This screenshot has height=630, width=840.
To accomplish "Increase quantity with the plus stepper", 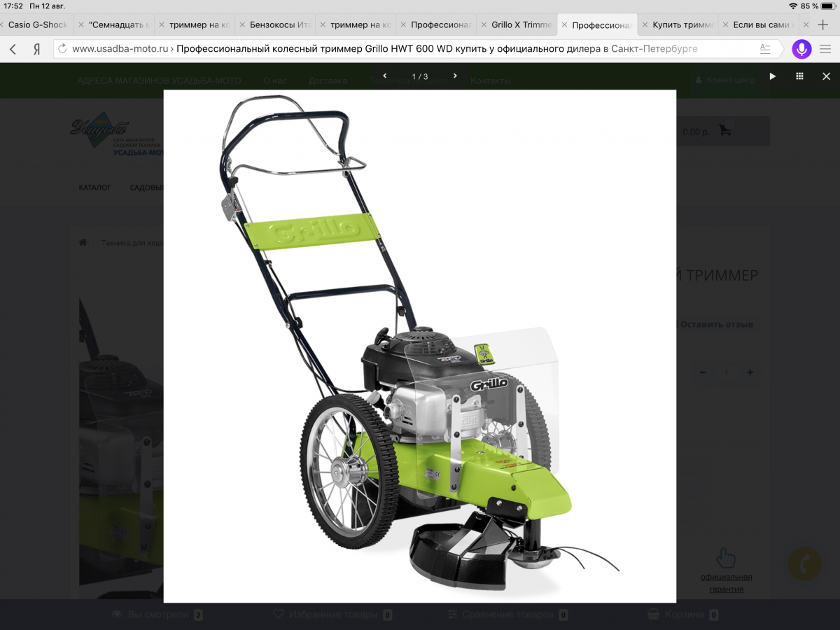I will [750, 373].
